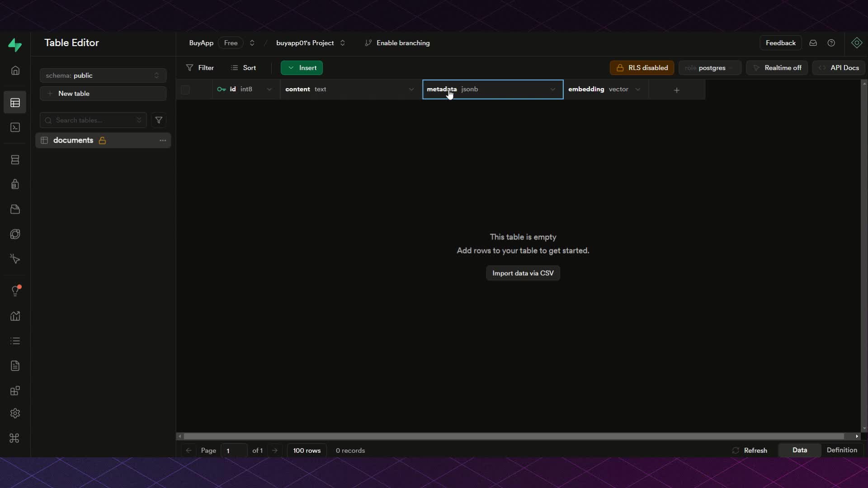The image size is (868, 488).
Task: Click the green Insert button
Action: [302, 68]
